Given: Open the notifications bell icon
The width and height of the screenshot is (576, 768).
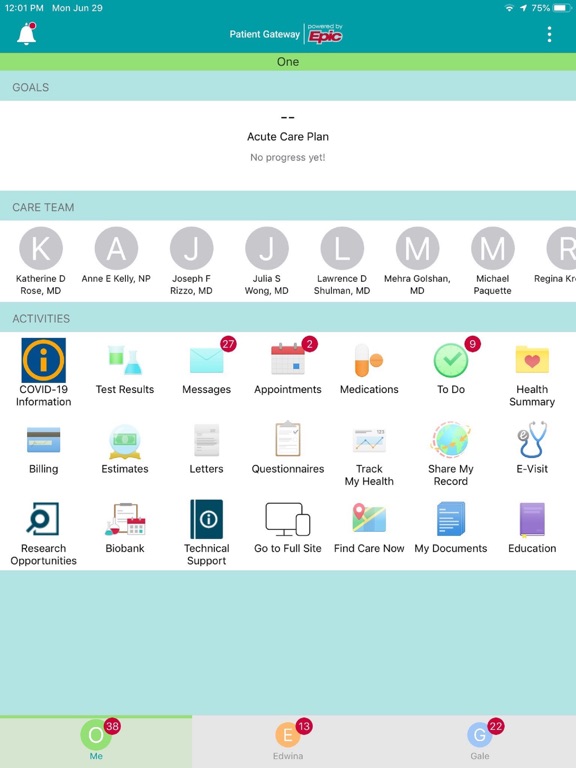Looking at the screenshot, I should (x=27, y=34).
